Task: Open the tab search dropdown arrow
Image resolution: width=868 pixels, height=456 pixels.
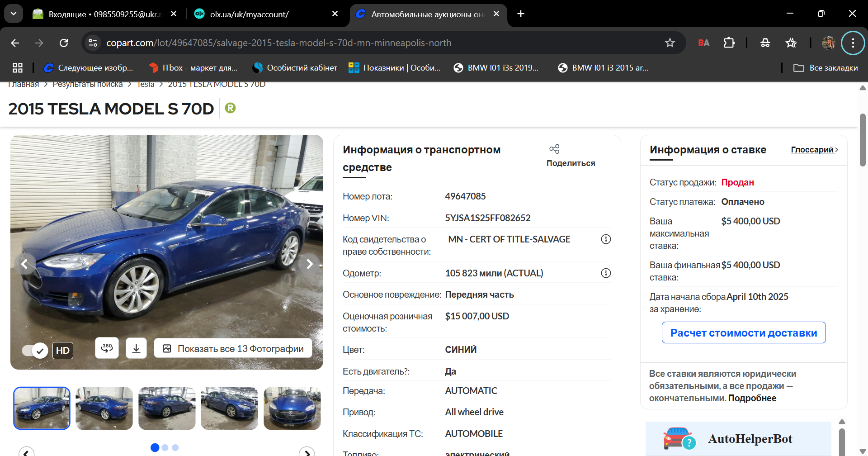Action: pos(14,14)
